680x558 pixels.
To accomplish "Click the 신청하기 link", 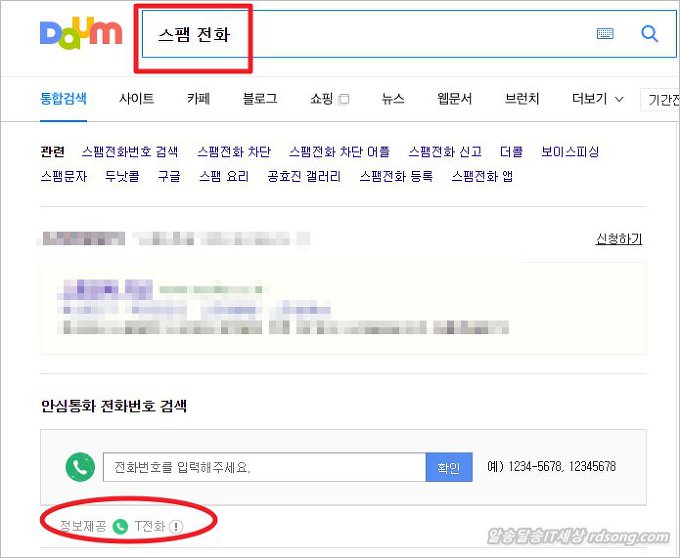I will tap(619, 238).
